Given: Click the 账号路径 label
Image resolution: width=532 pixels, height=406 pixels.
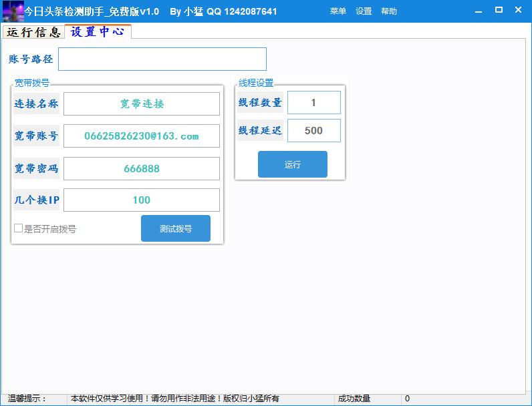Looking at the screenshot, I should [x=31, y=59].
